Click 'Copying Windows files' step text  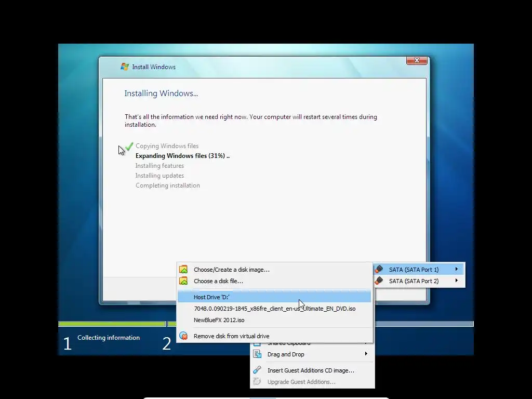(167, 146)
